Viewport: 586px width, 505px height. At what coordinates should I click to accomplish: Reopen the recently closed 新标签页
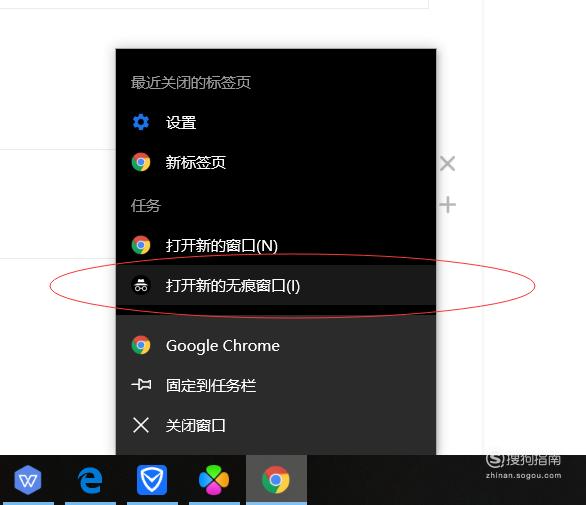[x=276, y=162]
